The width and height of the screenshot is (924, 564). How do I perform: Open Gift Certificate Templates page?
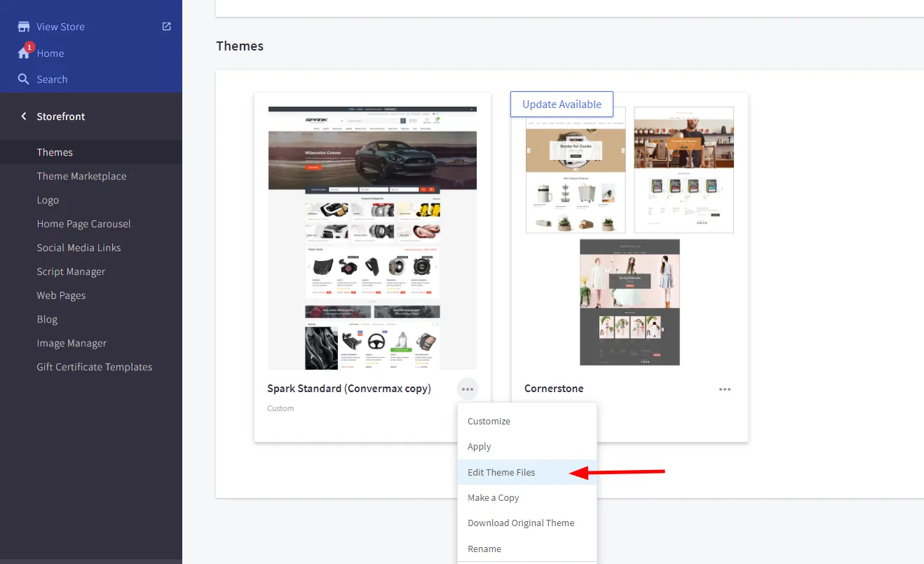click(94, 367)
